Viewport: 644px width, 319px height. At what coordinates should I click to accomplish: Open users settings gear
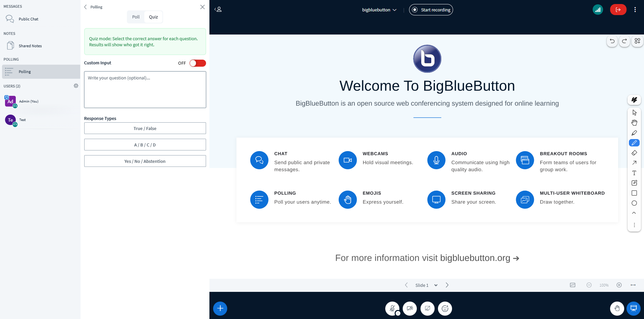[x=76, y=86]
